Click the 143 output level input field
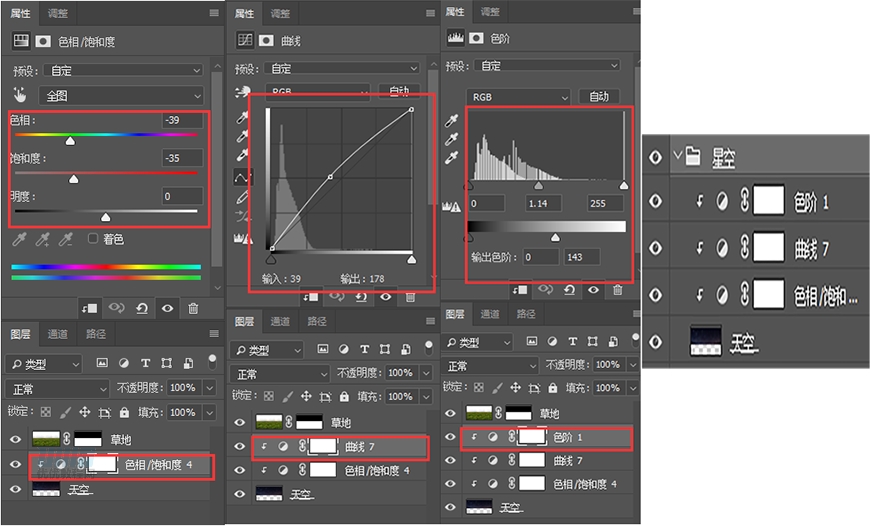Viewport: 870px width, 526px height. coord(582,257)
